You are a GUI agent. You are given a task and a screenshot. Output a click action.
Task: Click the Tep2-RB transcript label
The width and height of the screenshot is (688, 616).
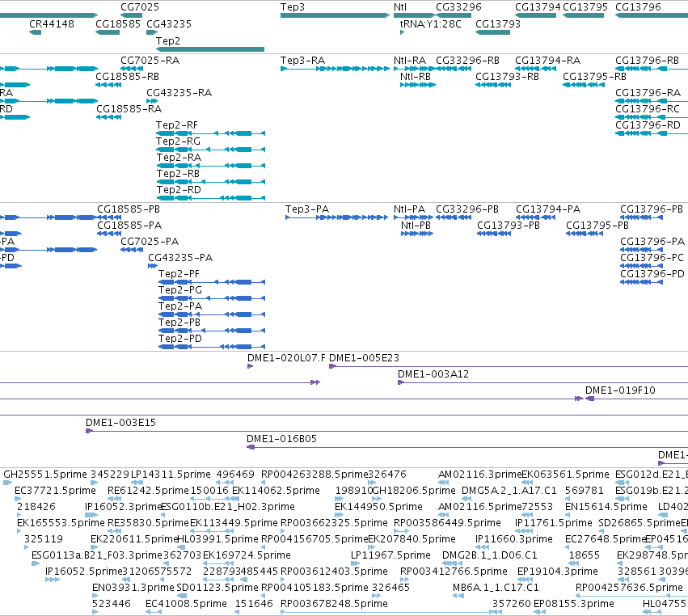[x=178, y=173]
